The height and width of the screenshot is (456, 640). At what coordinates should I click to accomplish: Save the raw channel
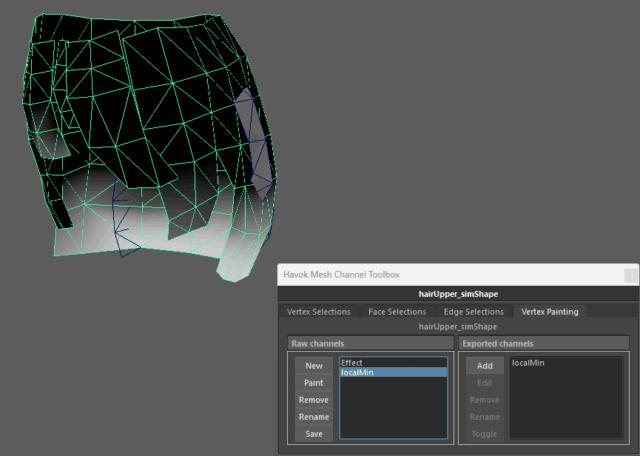(x=313, y=434)
